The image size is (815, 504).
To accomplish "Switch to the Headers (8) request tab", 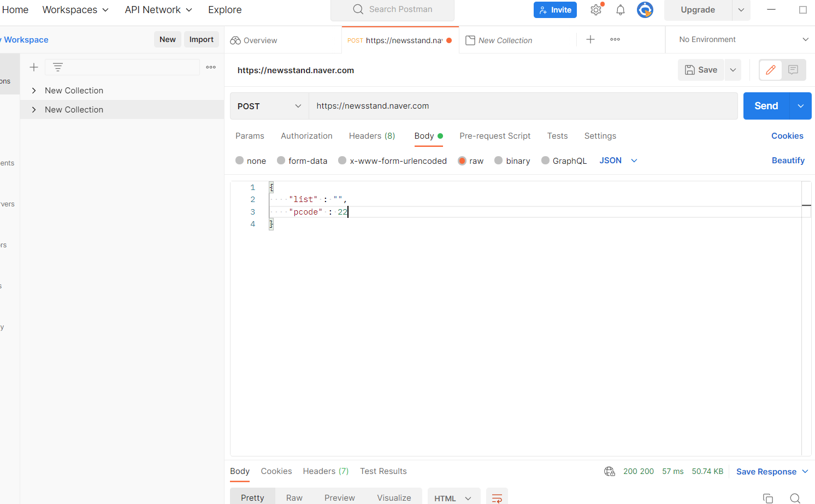I will pyautogui.click(x=372, y=136).
